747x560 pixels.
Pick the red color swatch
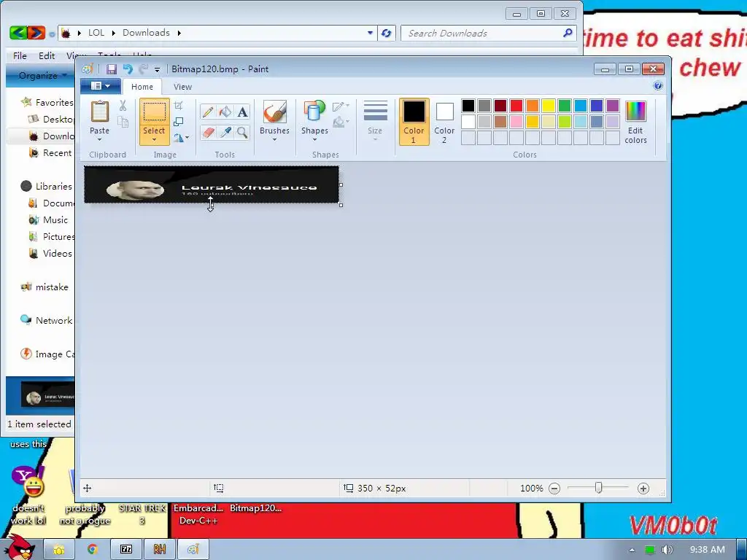pyautogui.click(x=516, y=105)
